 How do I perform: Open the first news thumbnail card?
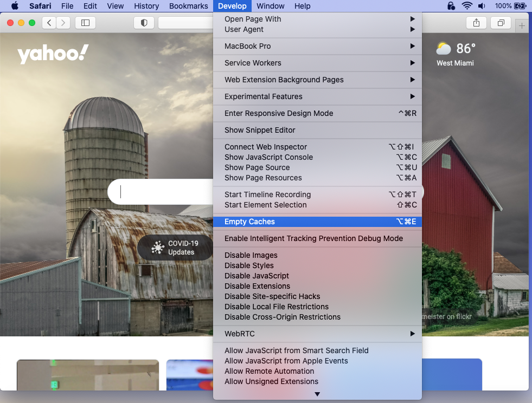click(x=88, y=375)
